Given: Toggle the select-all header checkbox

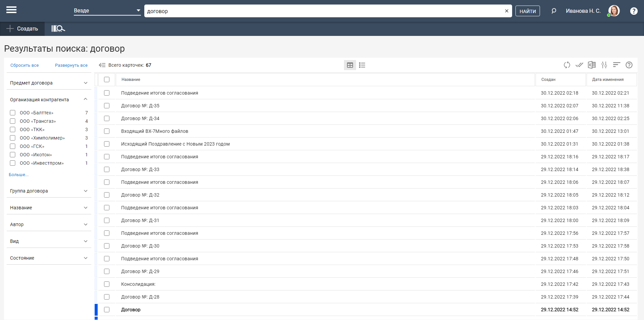Looking at the screenshot, I should click(107, 79).
